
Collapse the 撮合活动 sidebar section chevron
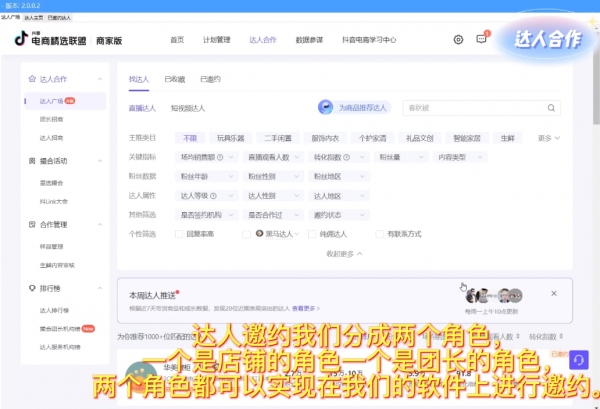pos(100,161)
